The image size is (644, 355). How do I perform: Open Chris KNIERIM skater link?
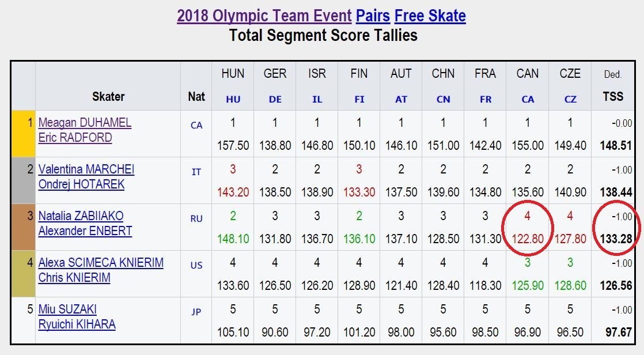pyautogui.click(x=74, y=278)
